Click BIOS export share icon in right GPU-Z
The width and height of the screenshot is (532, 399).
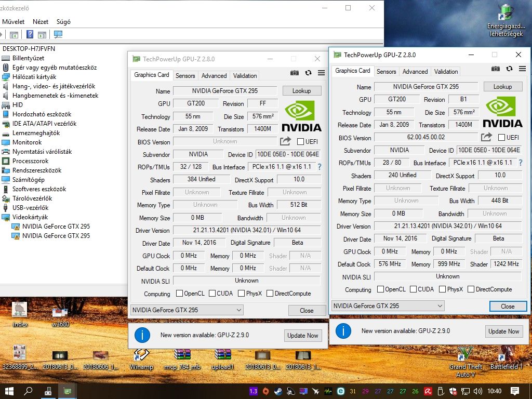tap(486, 137)
